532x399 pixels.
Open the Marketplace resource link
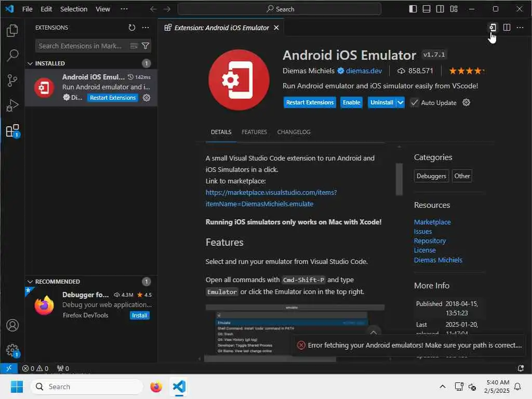tap(432, 222)
